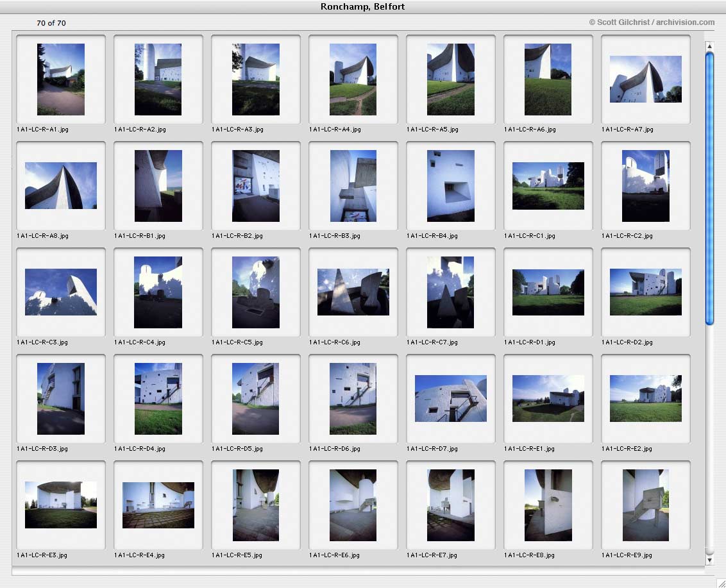
Task: Click filename label 1A1-LC-R-B4.jpg
Action: tap(432, 236)
